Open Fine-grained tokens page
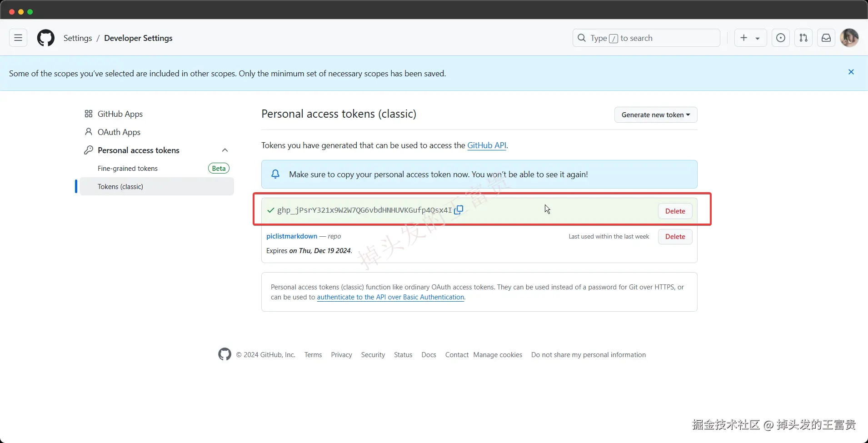The image size is (868, 443). point(128,169)
